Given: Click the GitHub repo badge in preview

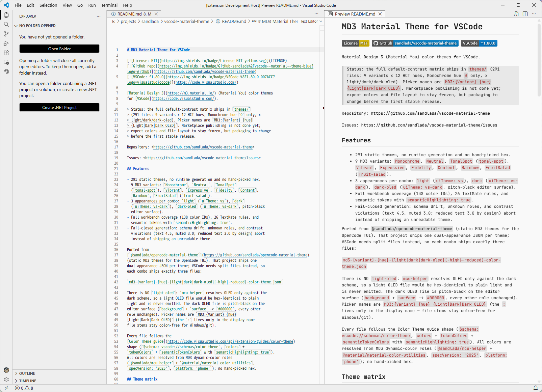Looking at the screenshot, I should 415,43.
